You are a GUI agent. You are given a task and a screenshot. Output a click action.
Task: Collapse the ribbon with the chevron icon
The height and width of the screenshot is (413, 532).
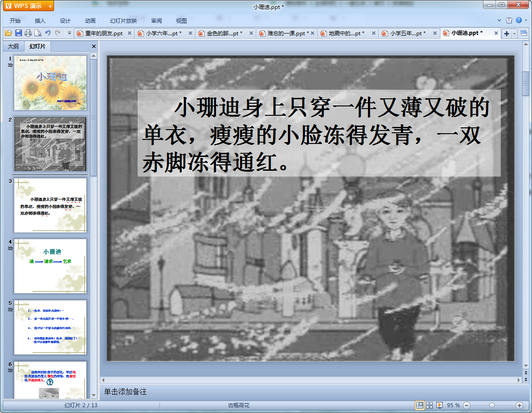499,21
